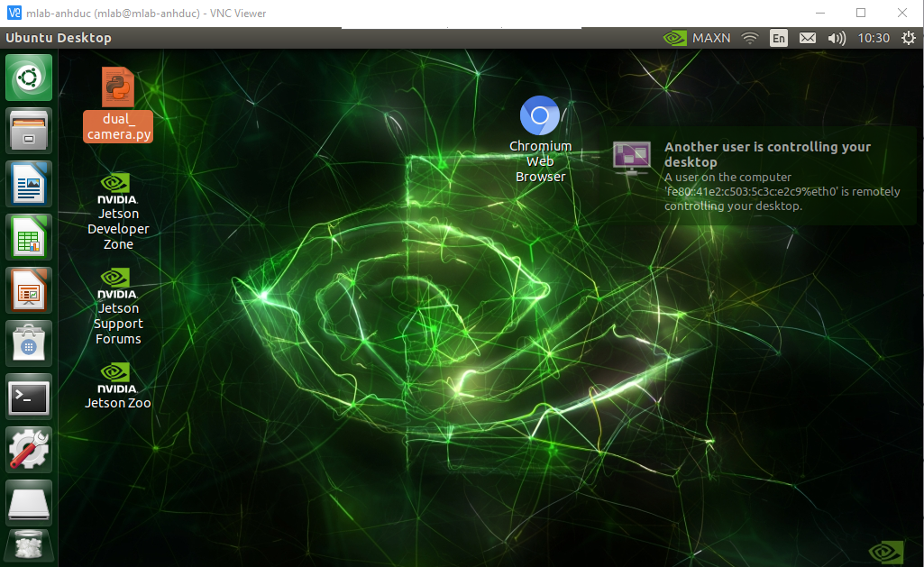
Task: Launch LibreOffice Impress from the launcher
Action: tap(29, 290)
